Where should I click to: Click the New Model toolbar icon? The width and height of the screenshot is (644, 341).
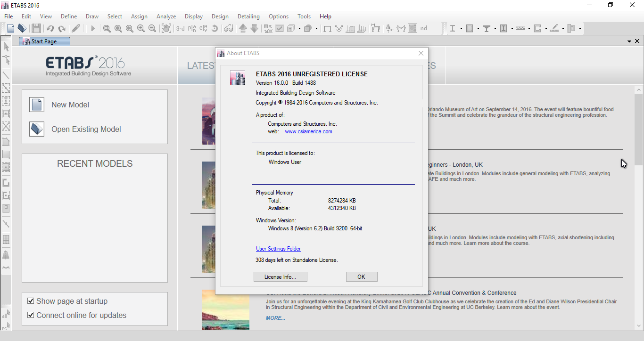pos(10,28)
